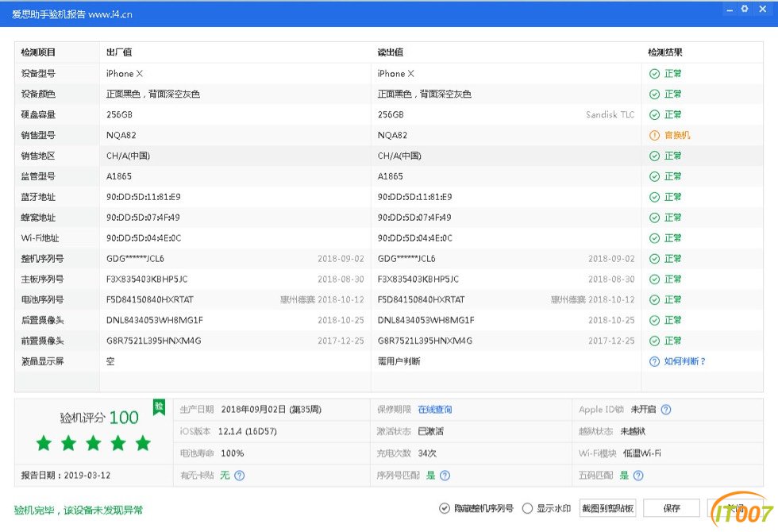Click help icon next to 有无卡贴 无
The image size is (778, 532).
(x=239, y=476)
